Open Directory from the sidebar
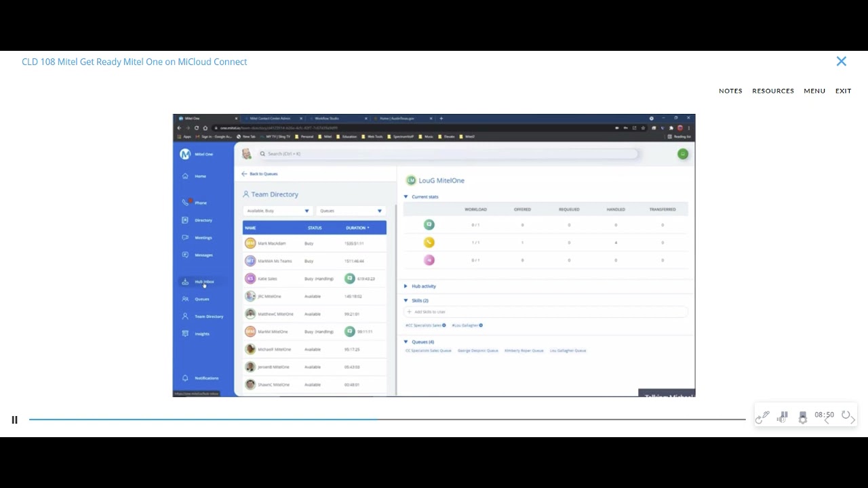 click(x=197, y=220)
